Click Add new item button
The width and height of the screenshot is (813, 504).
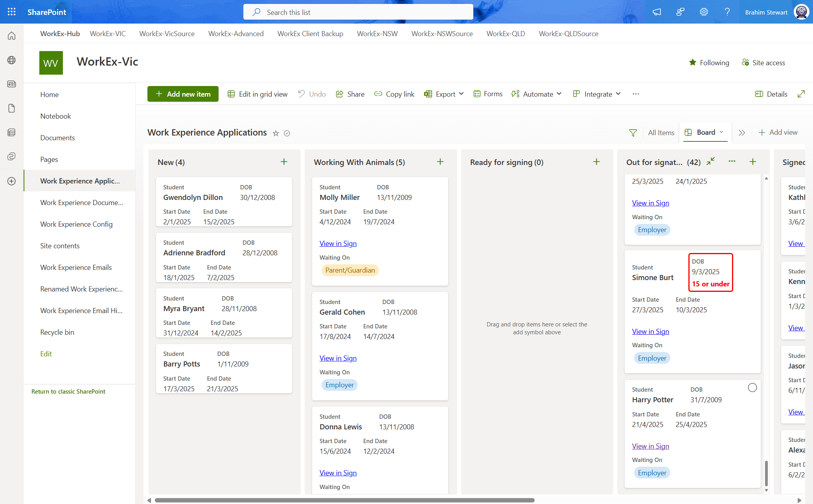pos(183,94)
